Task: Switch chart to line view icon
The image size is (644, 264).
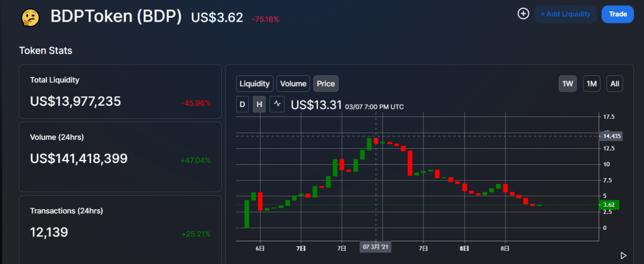Action: (x=277, y=105)
